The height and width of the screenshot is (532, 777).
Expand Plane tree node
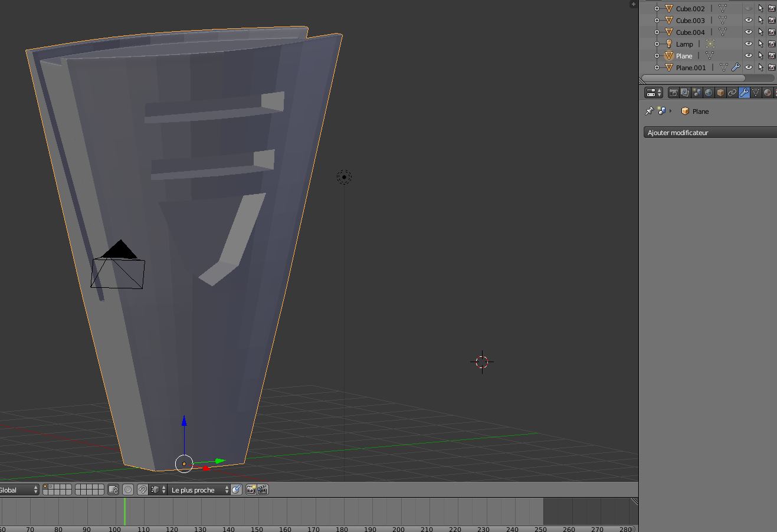click(x=657, y=55)
